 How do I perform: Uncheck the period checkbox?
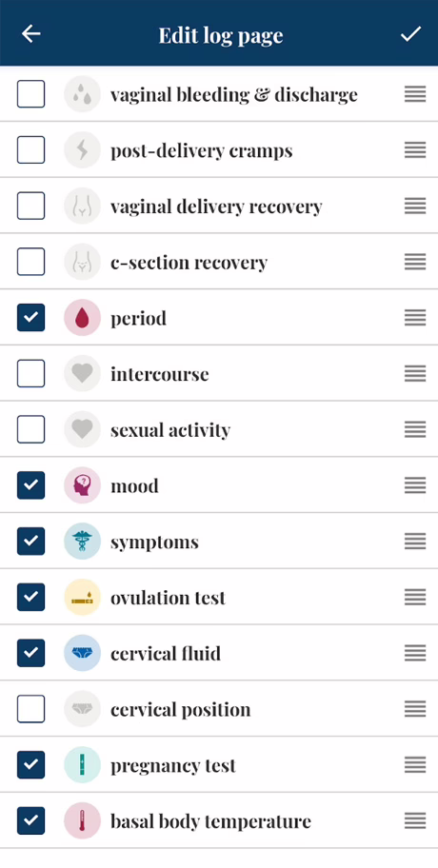pos(31,318)
